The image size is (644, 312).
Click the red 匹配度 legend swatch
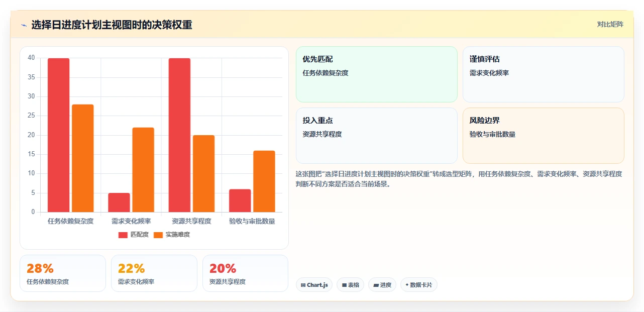(x=123, y=235)
